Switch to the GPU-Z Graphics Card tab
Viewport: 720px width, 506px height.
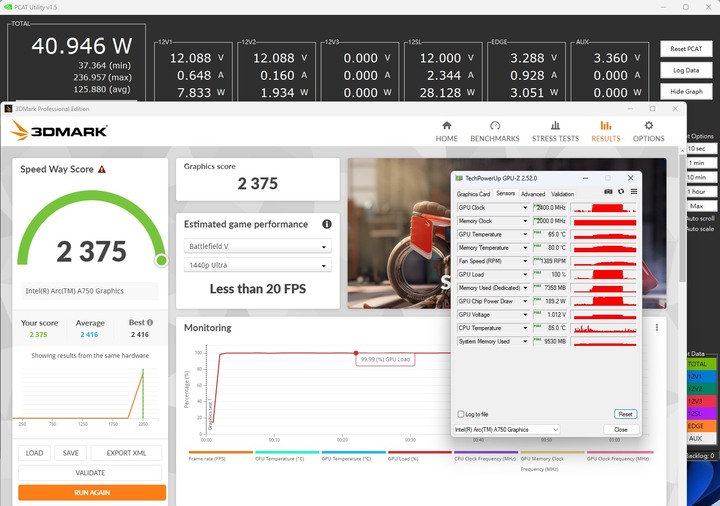pyautogui.click(x=473, y=194)
